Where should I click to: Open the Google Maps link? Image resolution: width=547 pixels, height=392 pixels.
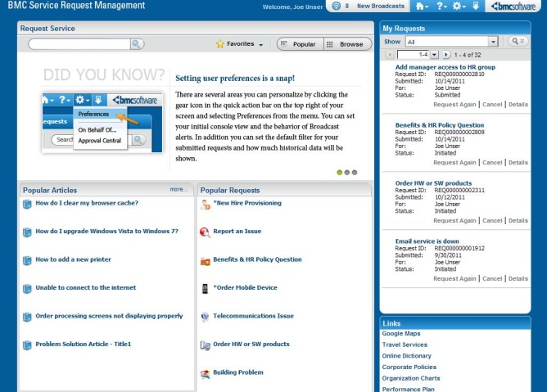401,334
